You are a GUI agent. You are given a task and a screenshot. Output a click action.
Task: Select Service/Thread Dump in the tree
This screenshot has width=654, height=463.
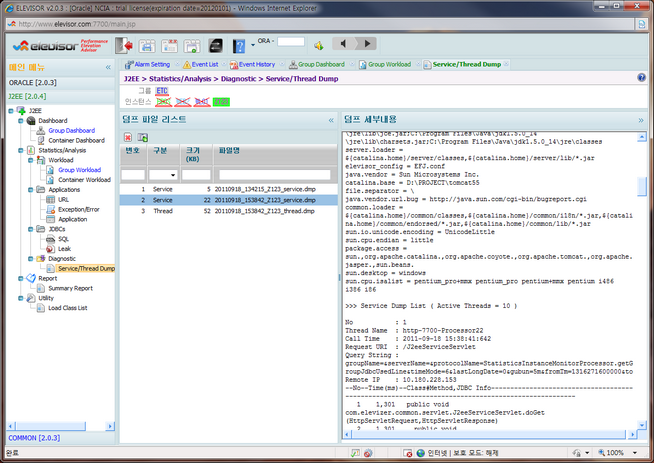click(x=86, y=269)
